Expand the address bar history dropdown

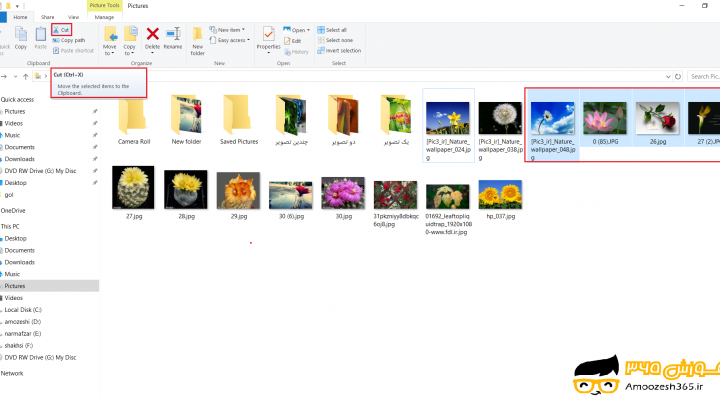click(x=668, y=77)
